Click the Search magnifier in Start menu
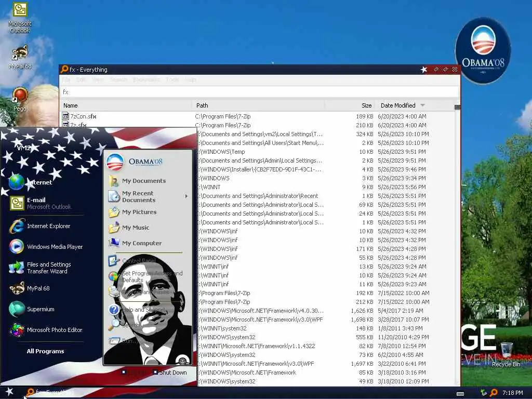This screenshot has width=532, height=399. (x=114, y=325)
